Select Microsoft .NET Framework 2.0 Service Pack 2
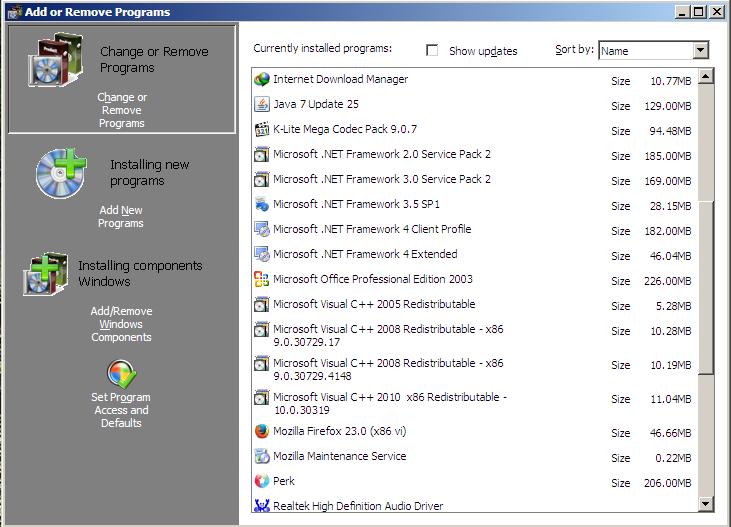 [x=475, y=155]
